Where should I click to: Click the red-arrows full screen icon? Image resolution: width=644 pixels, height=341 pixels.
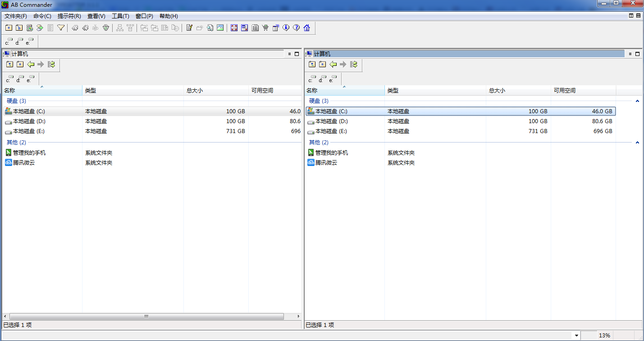(234, 28)
